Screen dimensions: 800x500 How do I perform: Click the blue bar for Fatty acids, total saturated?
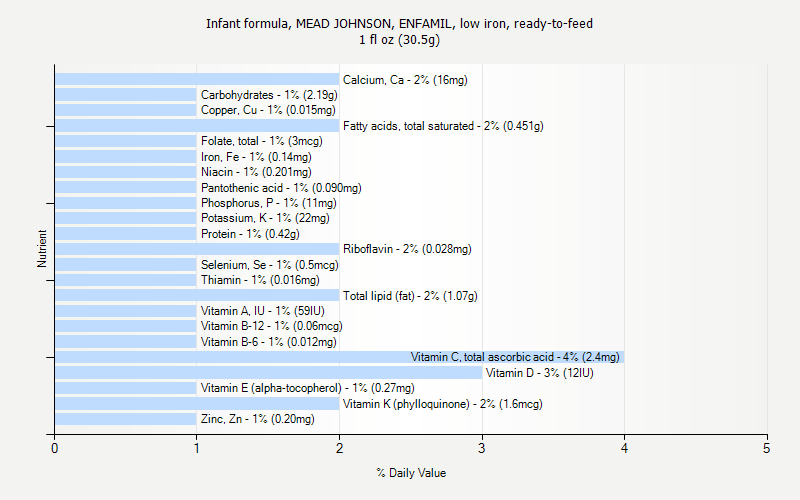point(197,126)
